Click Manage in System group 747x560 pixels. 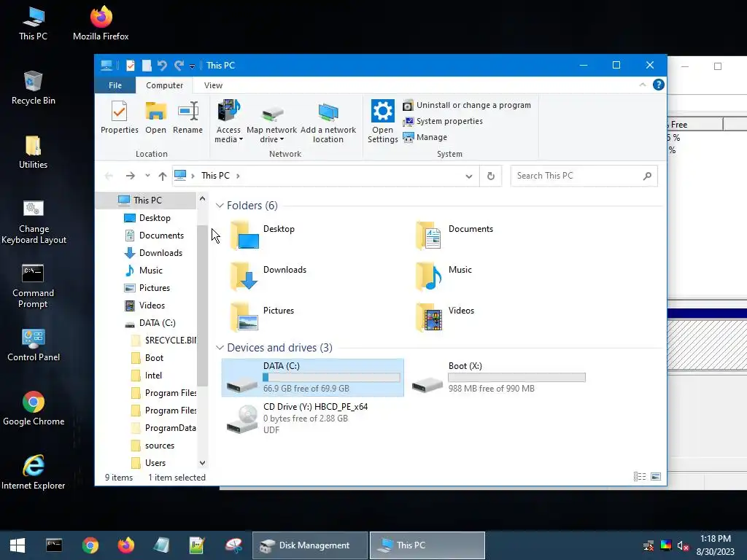425,137
